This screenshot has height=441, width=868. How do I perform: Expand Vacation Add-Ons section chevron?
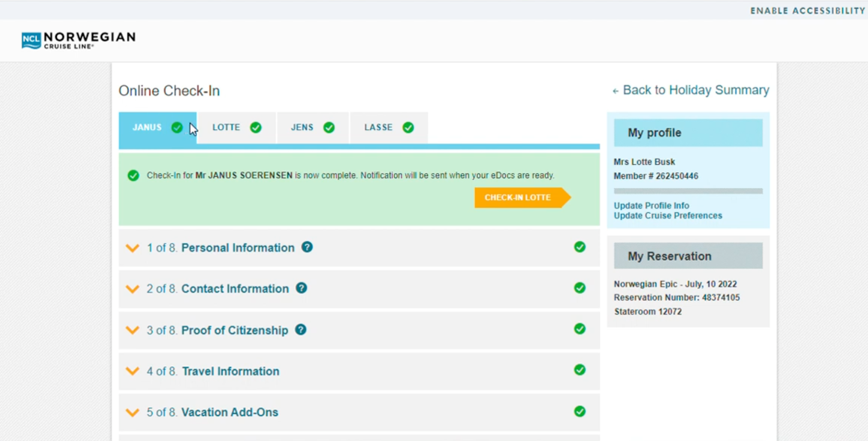132,412
